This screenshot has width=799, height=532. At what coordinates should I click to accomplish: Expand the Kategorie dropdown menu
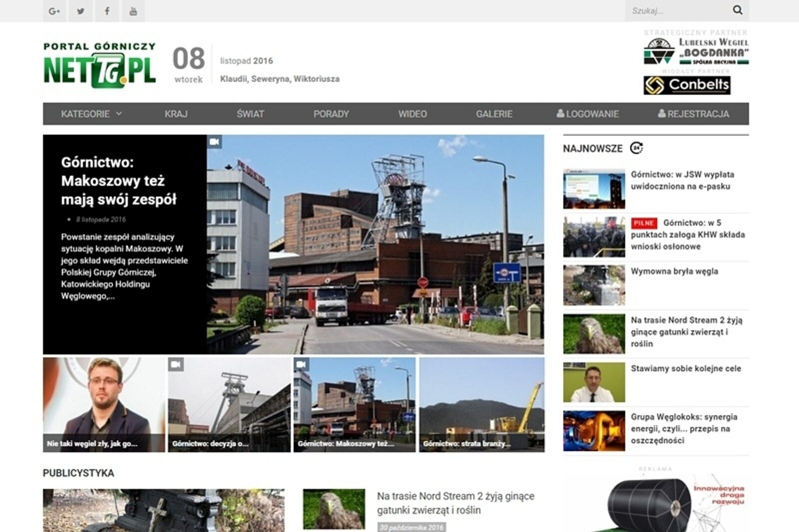tap(91, 114)
